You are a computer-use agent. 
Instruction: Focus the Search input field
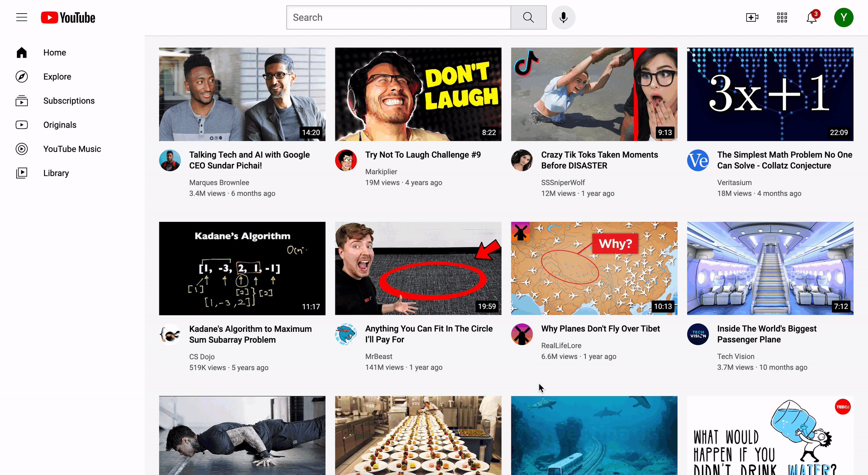(398, 17)
